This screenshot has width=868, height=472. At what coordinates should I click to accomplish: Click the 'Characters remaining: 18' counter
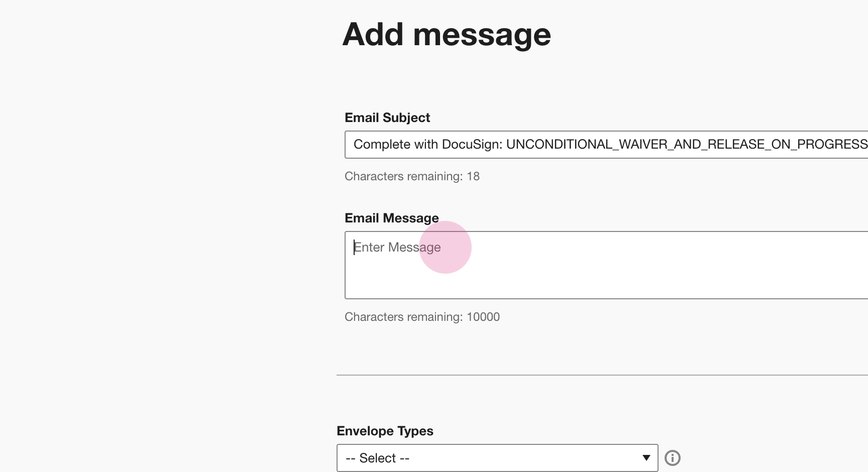(412, 176)
